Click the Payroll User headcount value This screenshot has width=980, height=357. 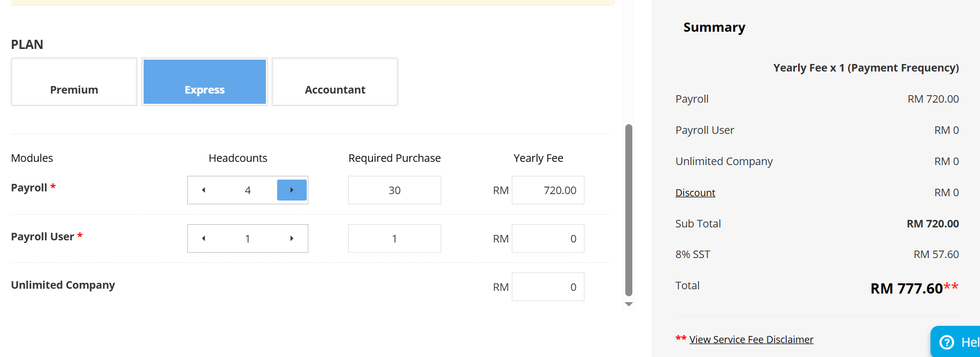click(x=248, y=239)
